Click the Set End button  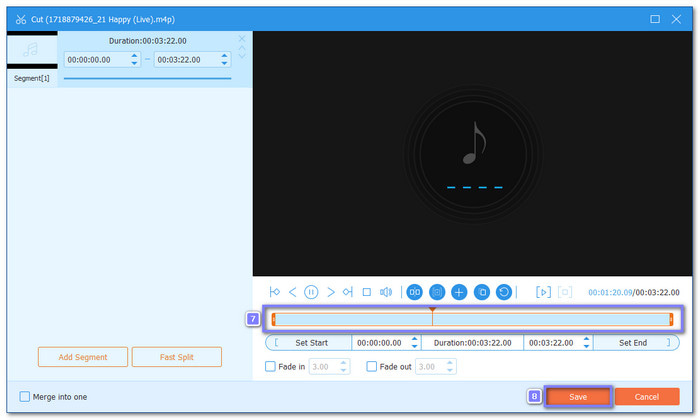(636, 343)
